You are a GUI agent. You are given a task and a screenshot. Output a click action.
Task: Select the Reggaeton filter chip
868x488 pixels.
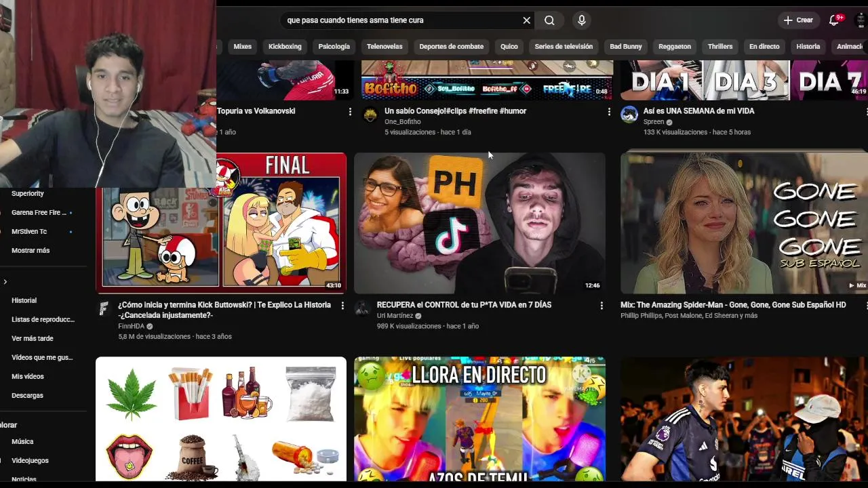tap(675, 47)
